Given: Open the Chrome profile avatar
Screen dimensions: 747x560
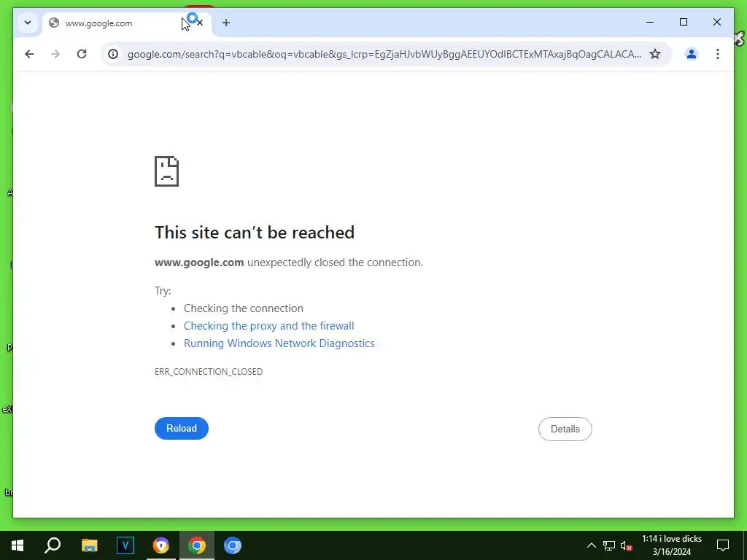Looking at the screenshot, I should [692, 54].
